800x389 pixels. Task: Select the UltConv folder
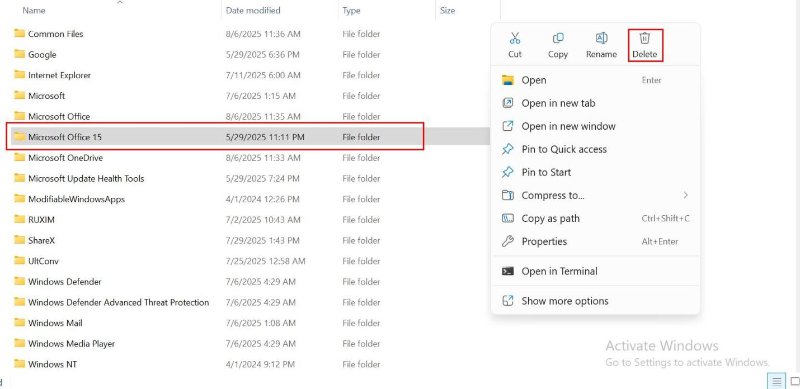43,261
